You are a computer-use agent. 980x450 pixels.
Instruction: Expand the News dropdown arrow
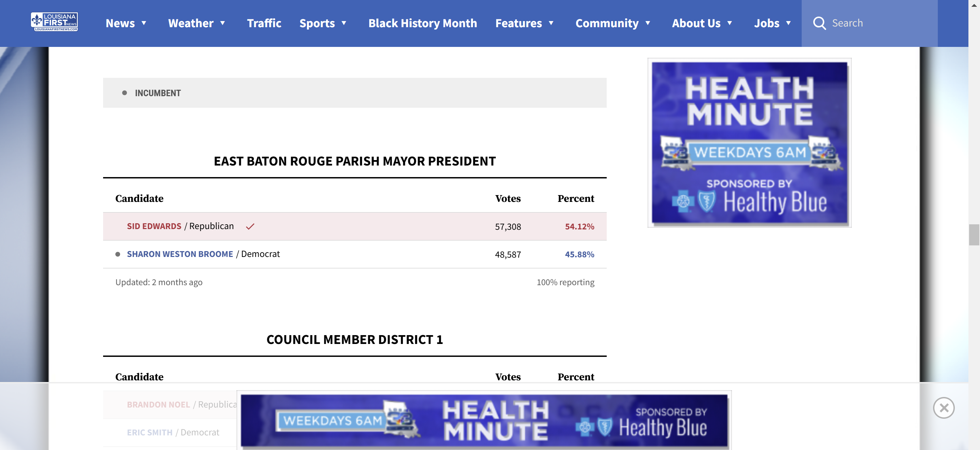[144, 23]
